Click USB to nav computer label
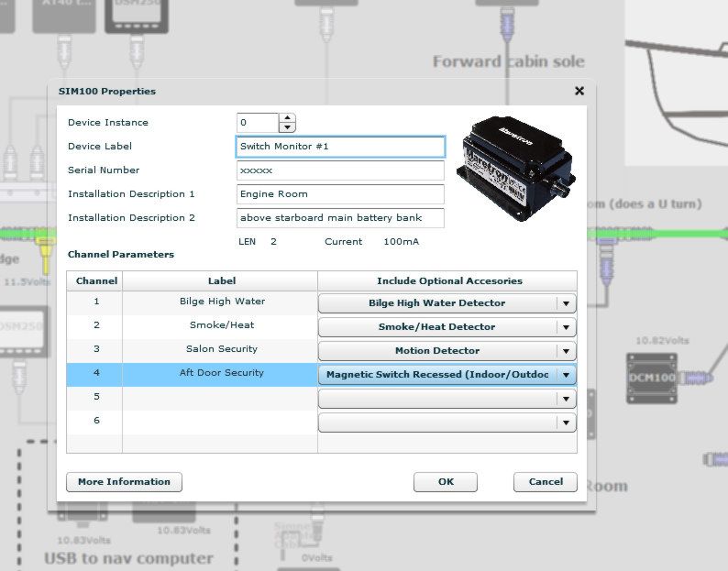 128,558
